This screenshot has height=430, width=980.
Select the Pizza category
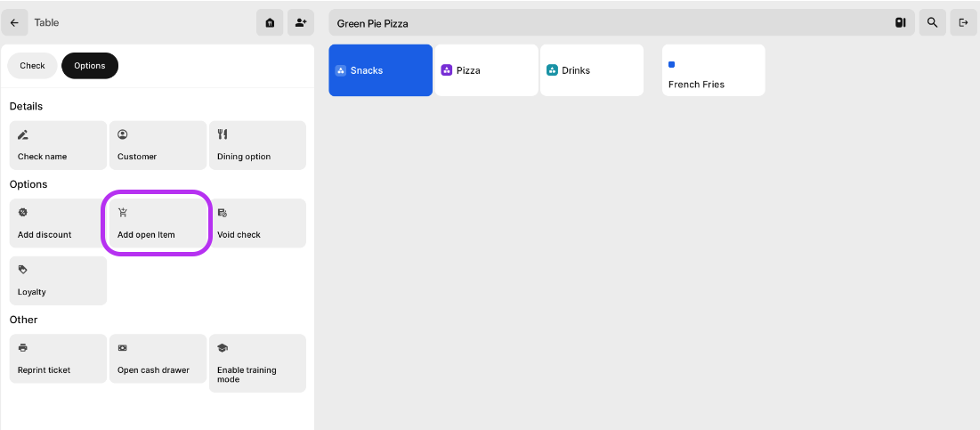(486, 70)
